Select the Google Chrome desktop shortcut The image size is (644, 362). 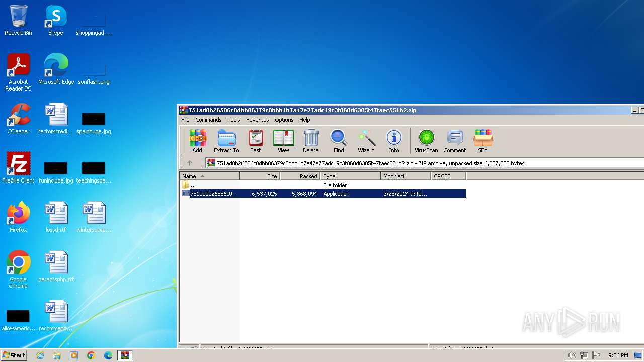18,269
